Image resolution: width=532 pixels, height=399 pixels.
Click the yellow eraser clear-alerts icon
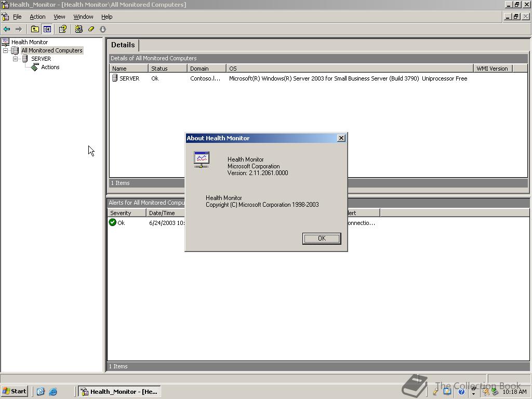(91, 29)
